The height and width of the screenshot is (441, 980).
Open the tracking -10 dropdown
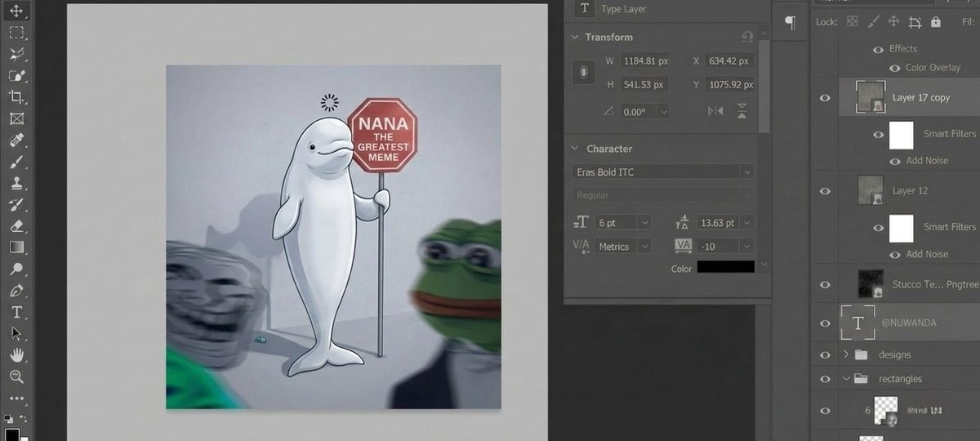point(746,246)
